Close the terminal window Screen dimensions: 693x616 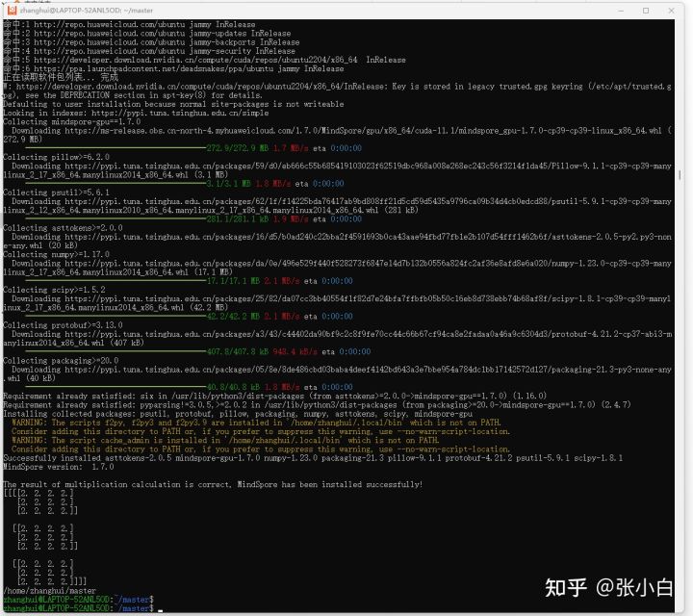[x=672, y=11]
